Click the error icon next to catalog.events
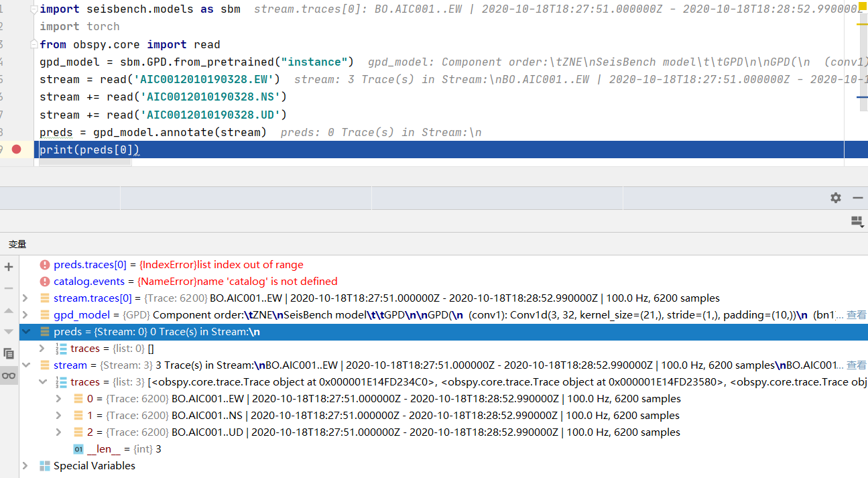Screen dimensions: 868x478 [x=44, y=282]
